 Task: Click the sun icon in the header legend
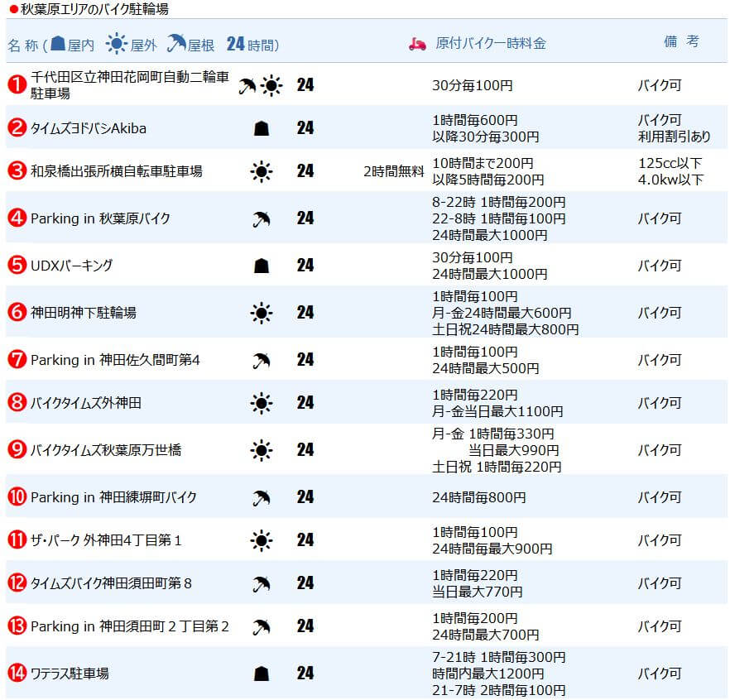click(x=117, y=44)
